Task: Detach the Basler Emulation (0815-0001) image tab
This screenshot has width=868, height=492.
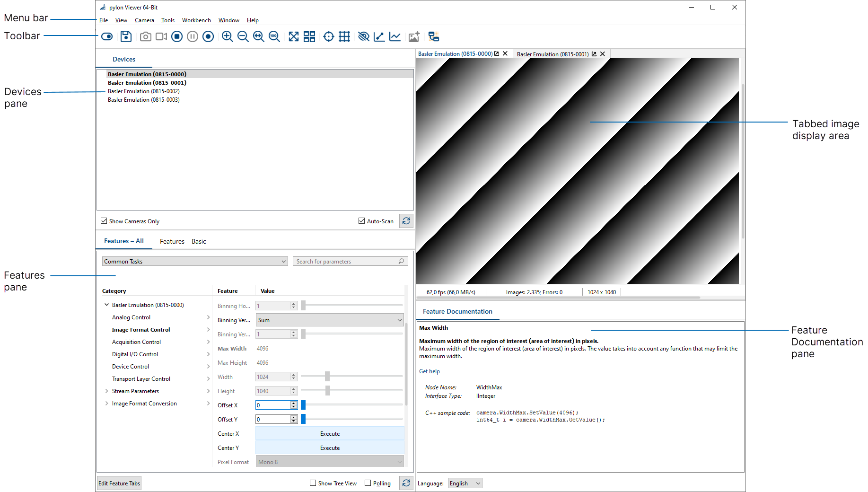Action: [x=594, y=54]
